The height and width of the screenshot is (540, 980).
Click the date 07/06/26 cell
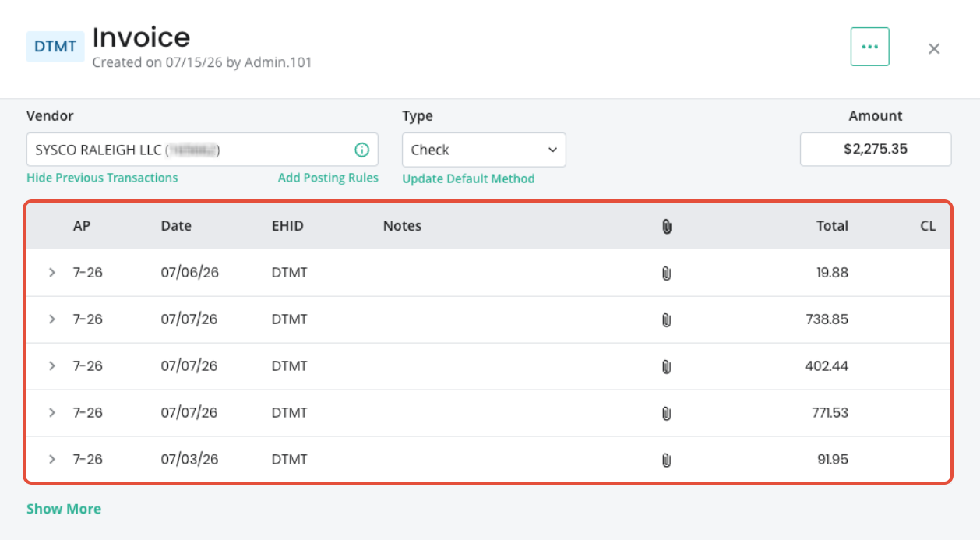coord(189,273)
